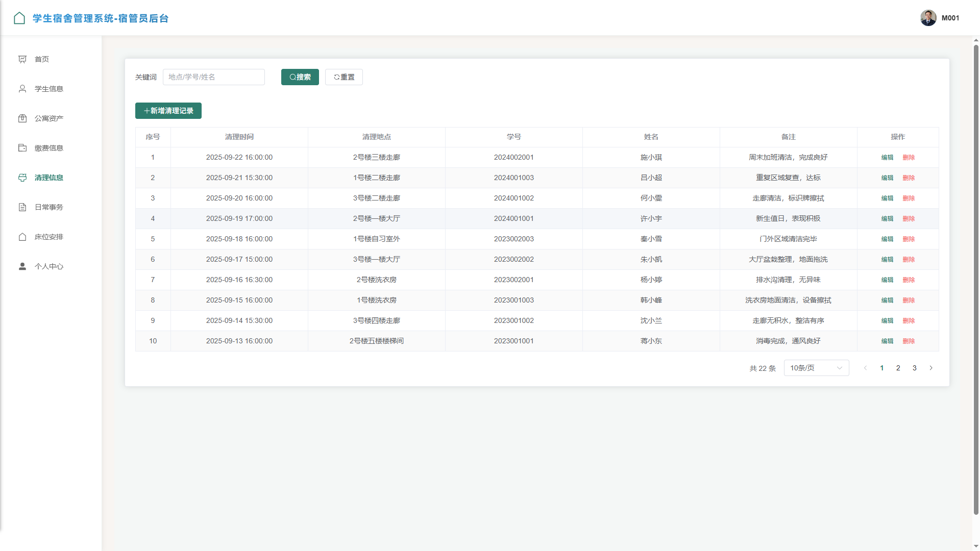Viewport: 980px width, 551px height.
Task: Click the 清理地点 column header
Action: point(377,137)
